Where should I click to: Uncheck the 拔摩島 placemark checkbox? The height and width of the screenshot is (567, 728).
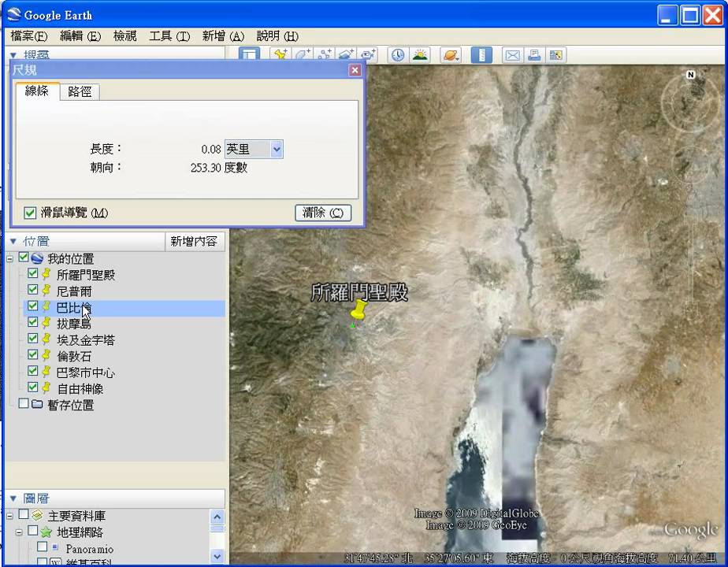coord(32,322)
